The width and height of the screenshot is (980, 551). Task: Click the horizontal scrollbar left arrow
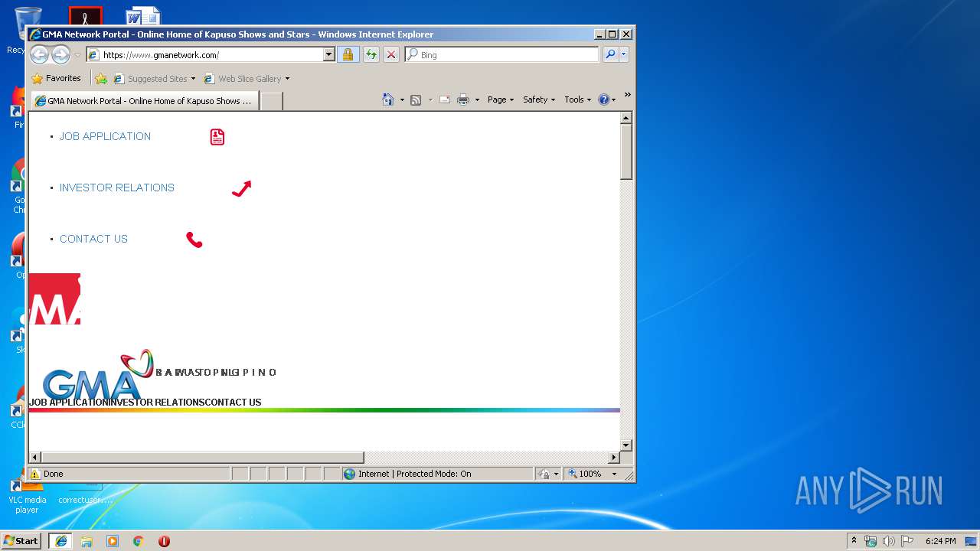point(34,457)
